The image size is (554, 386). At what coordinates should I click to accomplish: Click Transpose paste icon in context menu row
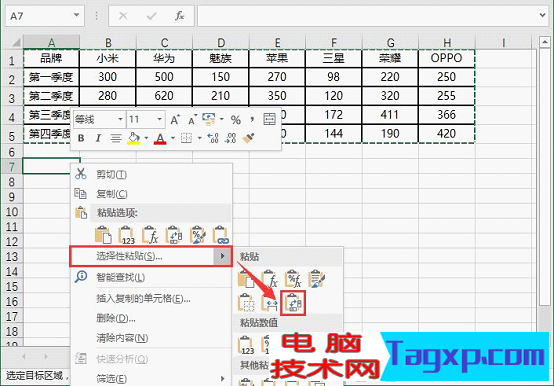coord(174,235)
